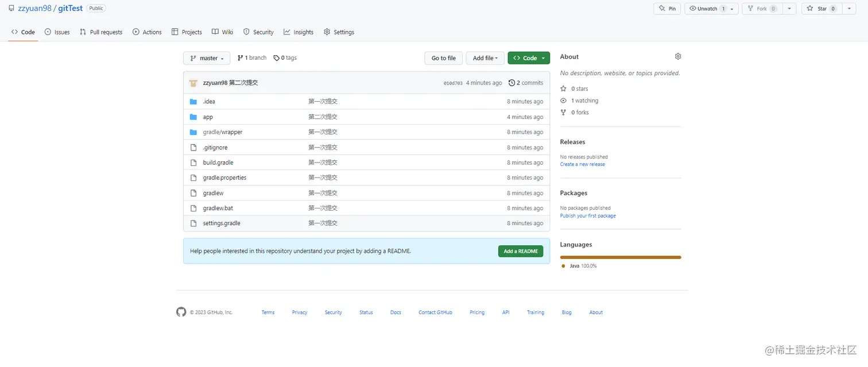Open the 第二次提交 message in app row

tap(323, 117)
